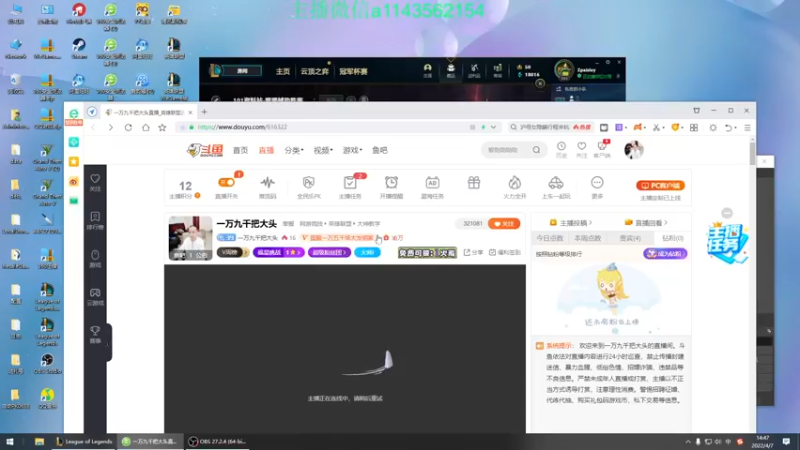
Task: Expand the address bar dropdown arrow
Action: tap(493, 127)
